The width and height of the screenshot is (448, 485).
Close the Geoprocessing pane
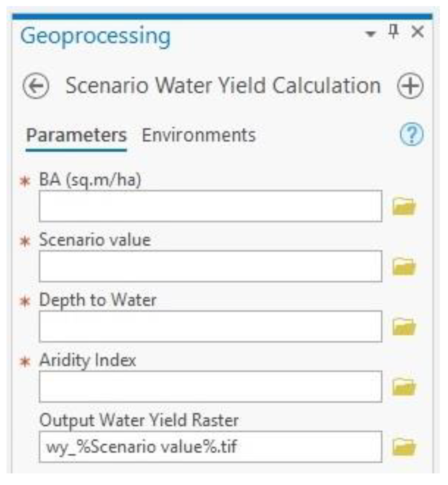(418, 32)
